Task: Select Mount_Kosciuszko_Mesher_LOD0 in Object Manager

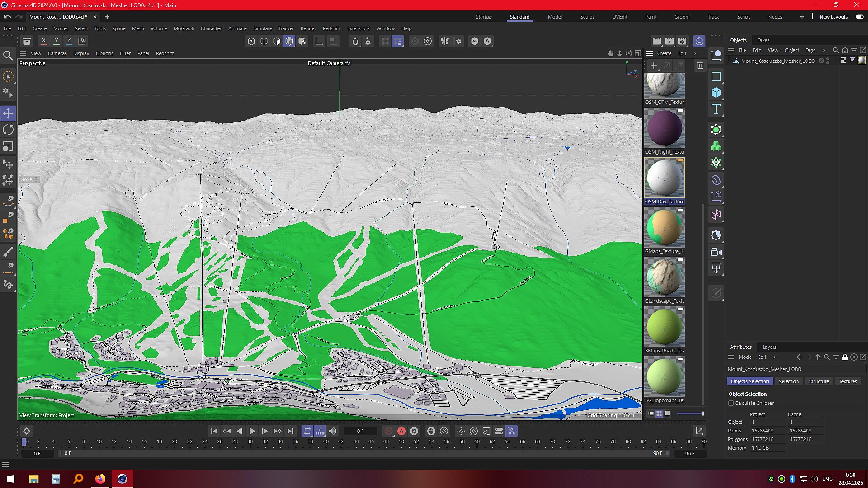Action: [x=778, y=61]
